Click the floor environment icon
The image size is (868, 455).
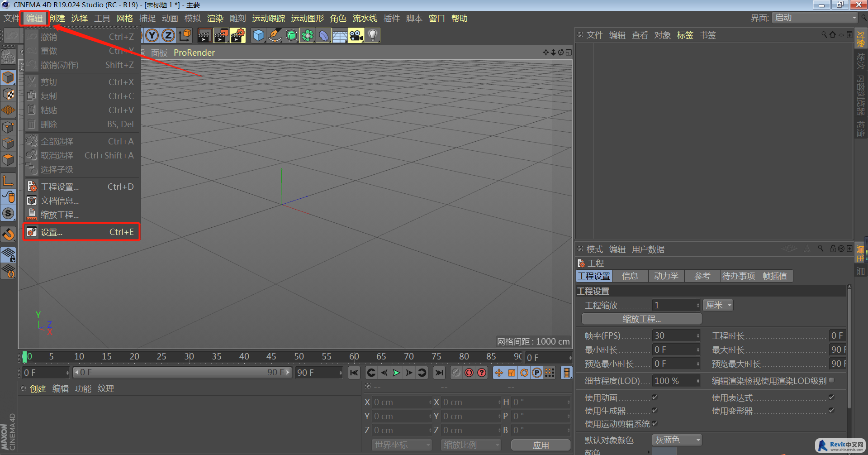pyautogui.click(x=340, y=35)
